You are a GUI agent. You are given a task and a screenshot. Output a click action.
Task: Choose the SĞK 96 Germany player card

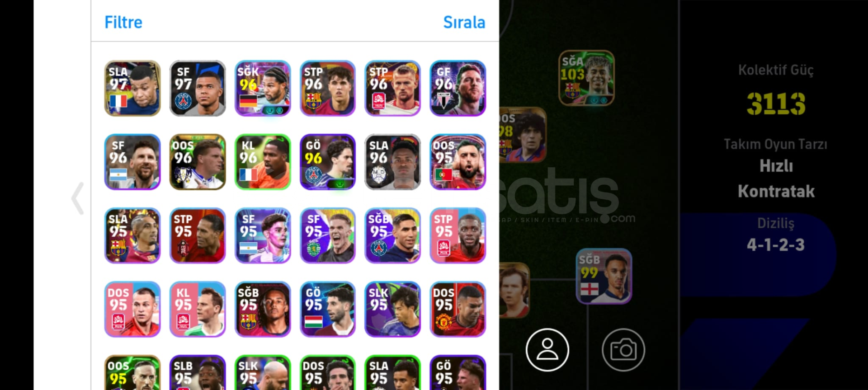tap(263, 88)
